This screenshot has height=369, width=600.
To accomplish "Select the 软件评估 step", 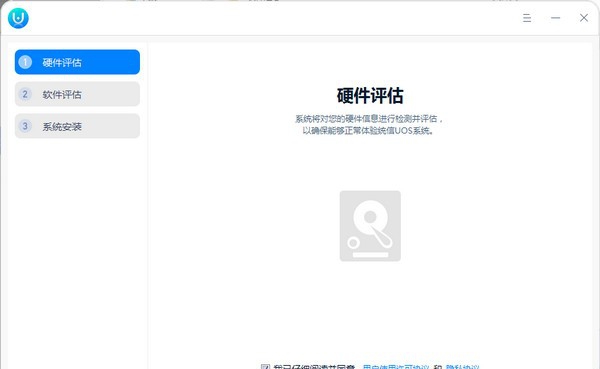I will (77, 94).
